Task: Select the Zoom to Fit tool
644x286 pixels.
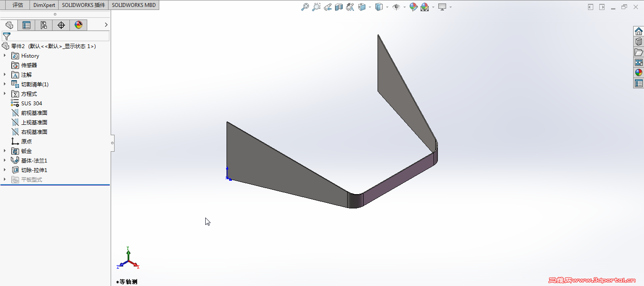Action: [304, 7]
